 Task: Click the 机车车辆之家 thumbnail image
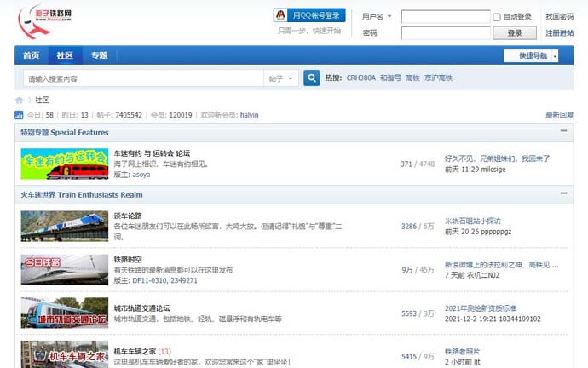(x=65, y=354)
